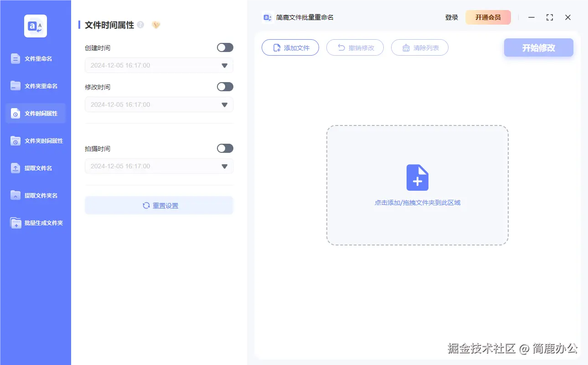The width and height of the screenshot is (588, 365).
Task: Click the 重置设置 button
Action: (x=159, y=205)
